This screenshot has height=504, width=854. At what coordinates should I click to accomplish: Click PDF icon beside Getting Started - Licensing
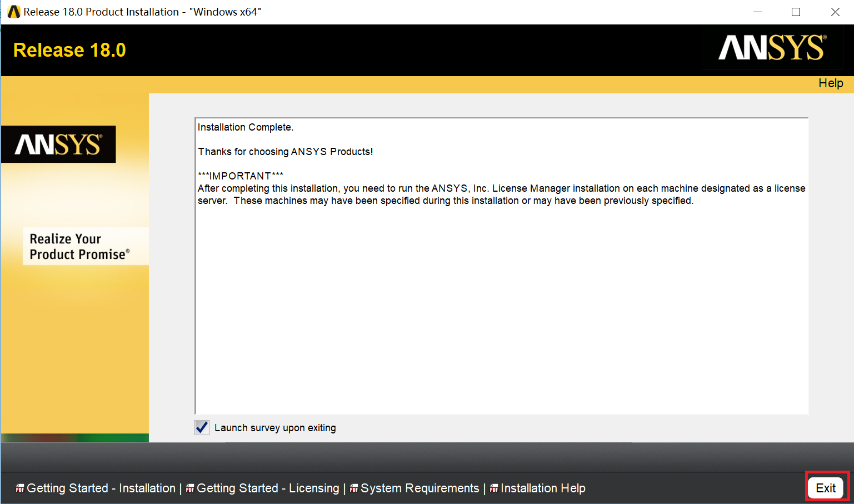pos(190,488)
